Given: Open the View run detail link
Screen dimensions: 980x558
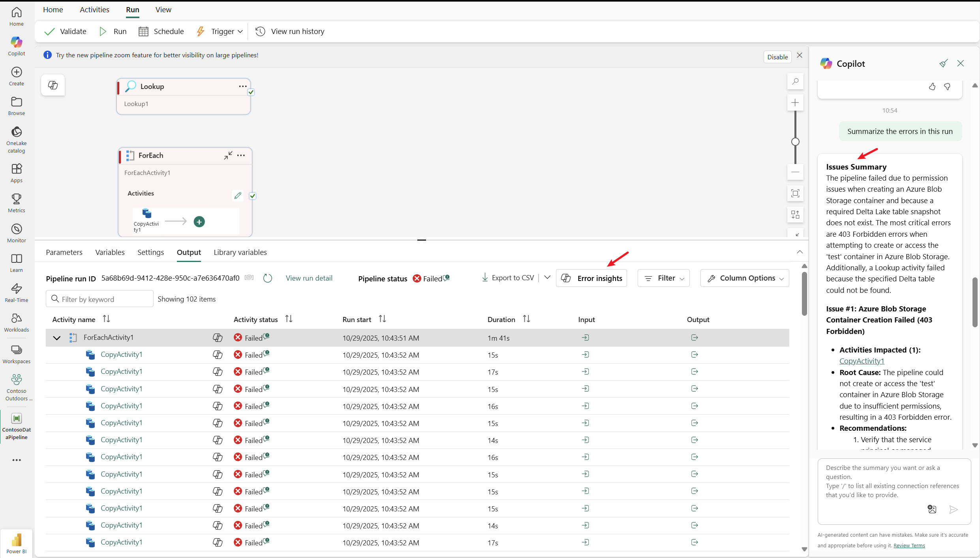Looking at the screenshot, I should coord(309,278).
